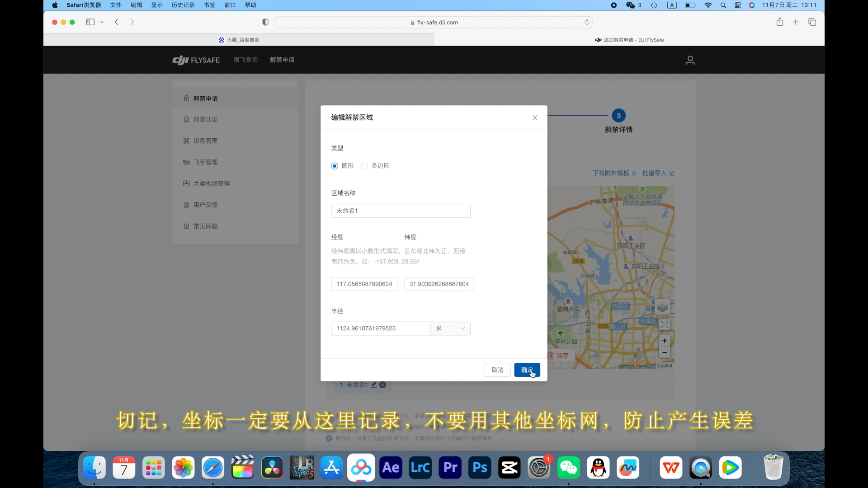Viewport: 868px width, 488px height.
Task: Select 背景认证 in the sidebar
Action: click(235, 119)
